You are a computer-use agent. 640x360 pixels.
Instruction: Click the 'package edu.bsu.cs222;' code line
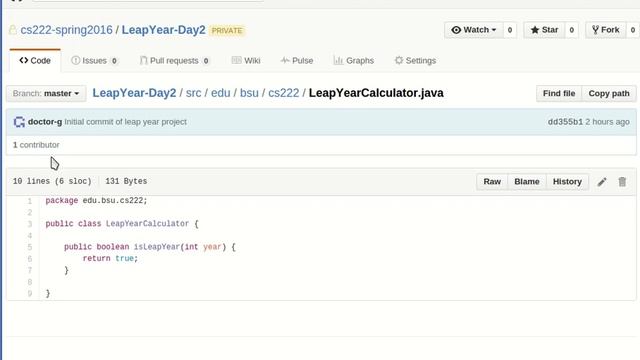click(96, 200)
